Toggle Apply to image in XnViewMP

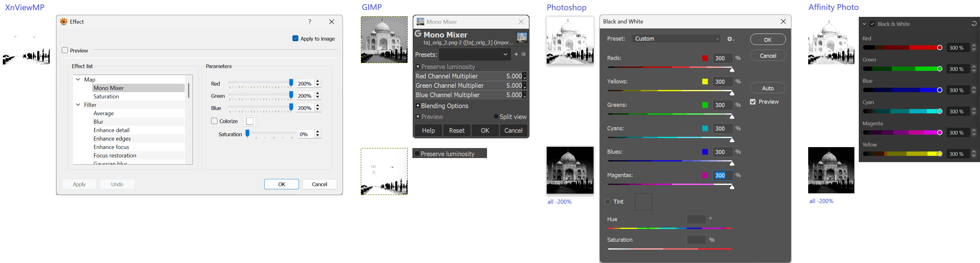point(295,38)
